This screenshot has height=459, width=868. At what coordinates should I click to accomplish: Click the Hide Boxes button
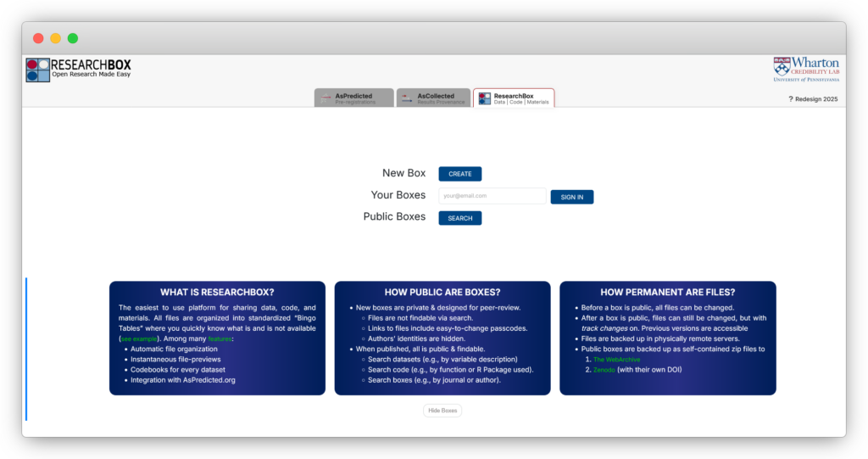[442, 411]
